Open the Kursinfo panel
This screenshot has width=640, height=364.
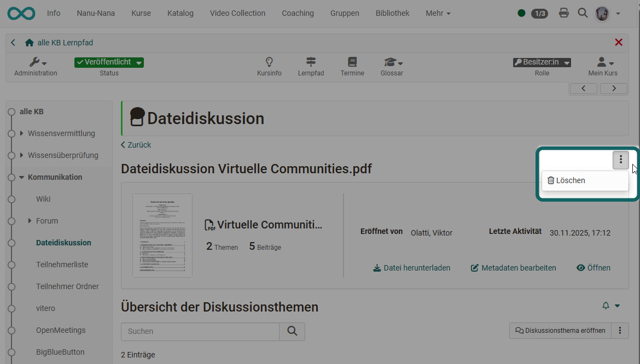click(269, 67)
